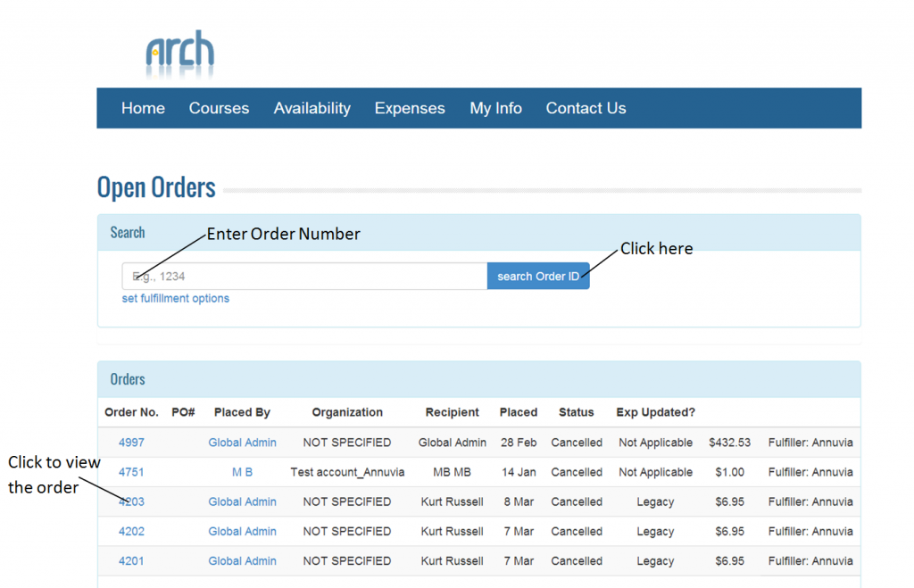Click the Placed column header
The width and height of the screenshot is (914, 588).
[519, 412]
